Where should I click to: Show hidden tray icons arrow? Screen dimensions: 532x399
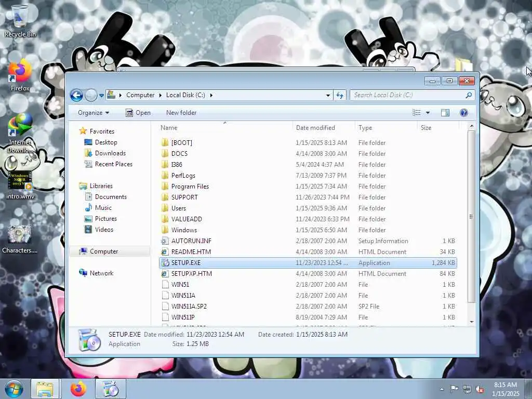click(x=442, y=389)
